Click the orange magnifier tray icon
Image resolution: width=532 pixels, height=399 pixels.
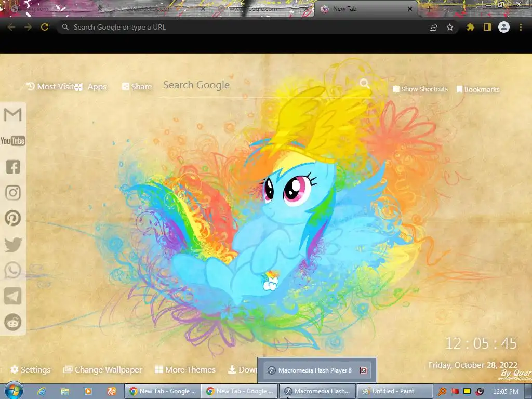(442, 392)
